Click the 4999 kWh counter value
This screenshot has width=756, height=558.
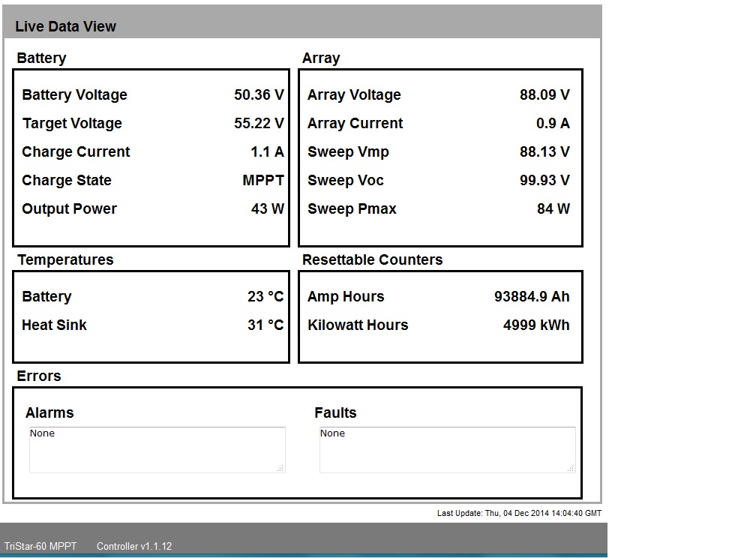click(536, 325)
